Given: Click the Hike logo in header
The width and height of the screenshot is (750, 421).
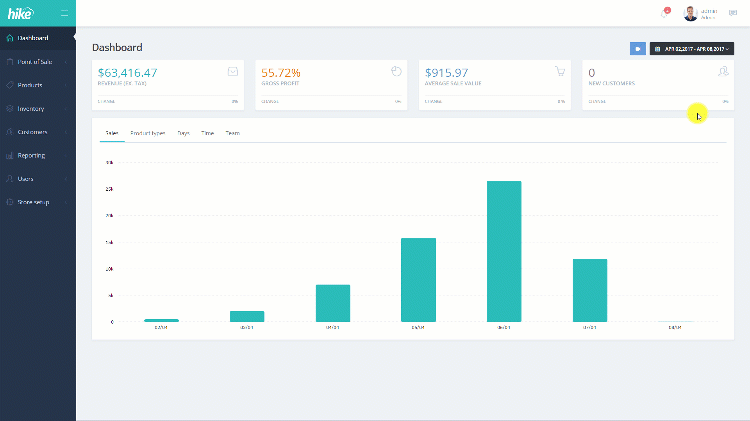Looking at the screenshot, I should pyautogui.click(x=21, y=13).
